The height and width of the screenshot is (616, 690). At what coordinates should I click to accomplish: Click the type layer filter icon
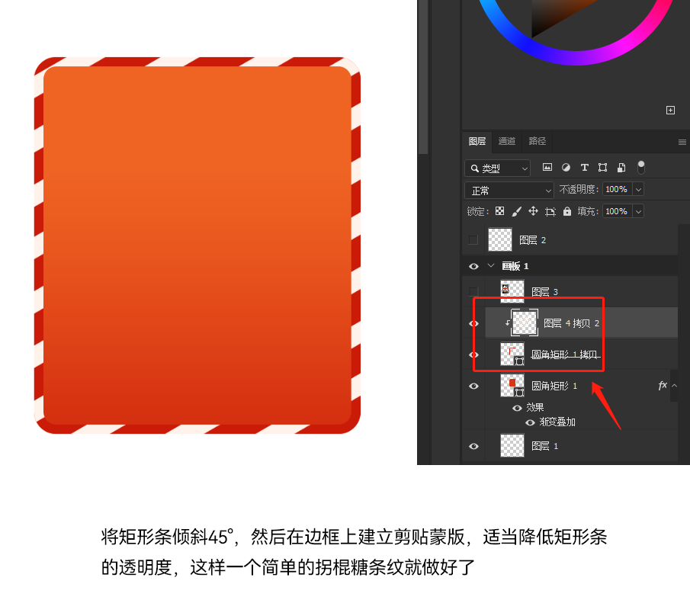pos(584,167)
